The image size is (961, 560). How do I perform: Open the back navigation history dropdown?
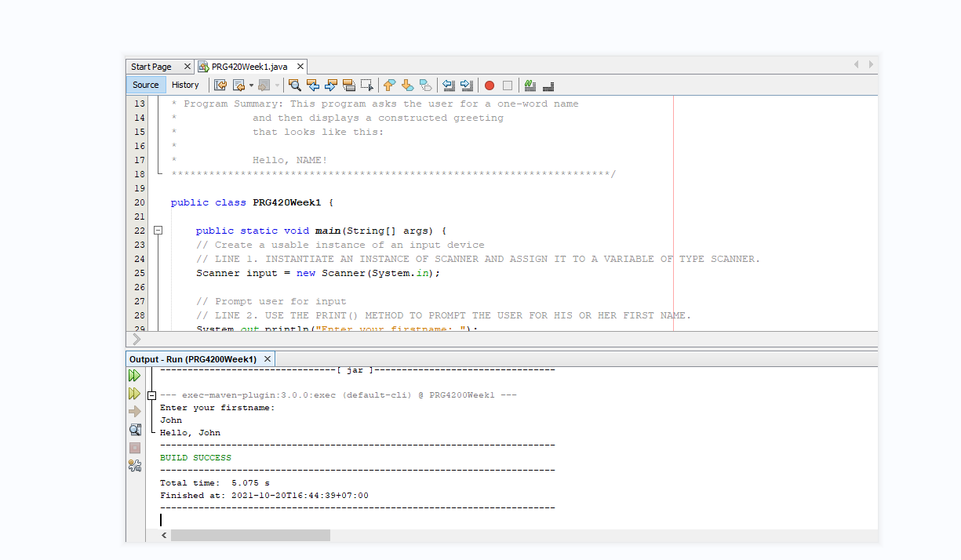(x=250, y=85)
